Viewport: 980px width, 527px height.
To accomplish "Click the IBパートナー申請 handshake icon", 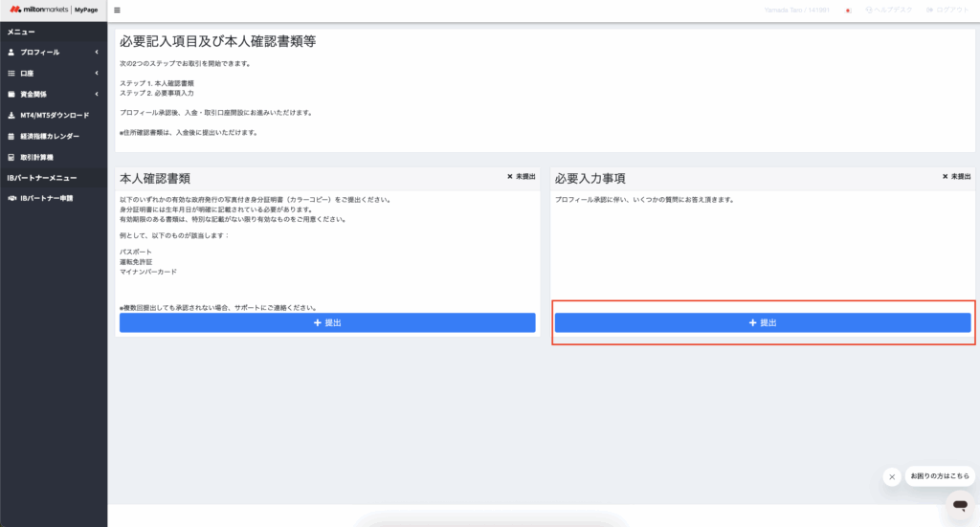I will tap(11, 199).
